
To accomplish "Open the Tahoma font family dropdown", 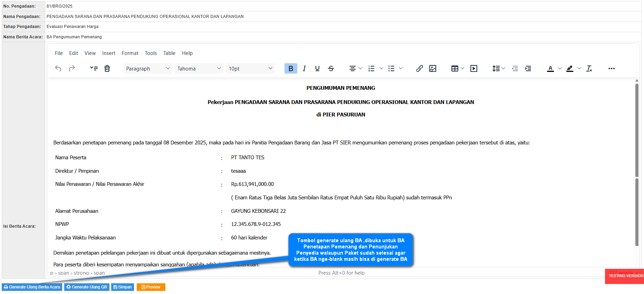I will (x=199, y=68).
